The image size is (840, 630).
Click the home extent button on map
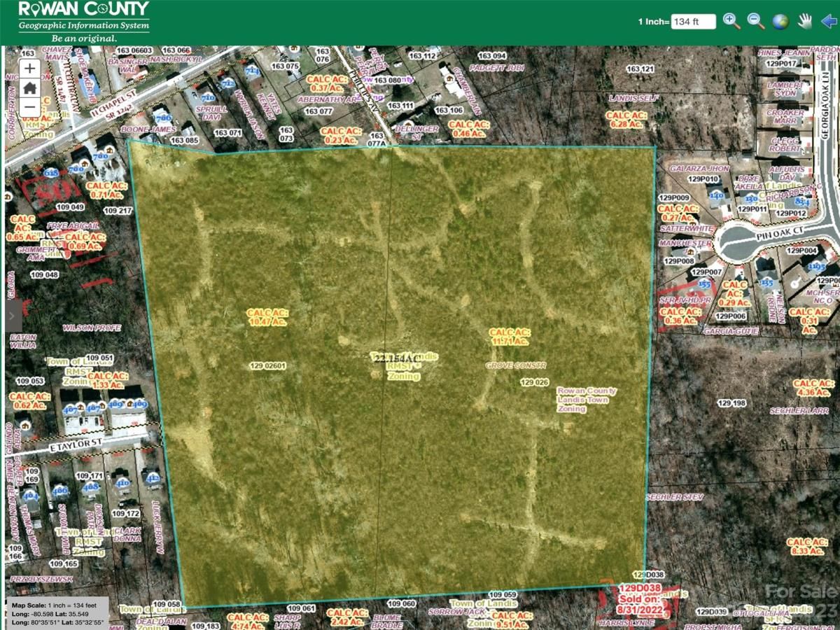tap(29, 88)
